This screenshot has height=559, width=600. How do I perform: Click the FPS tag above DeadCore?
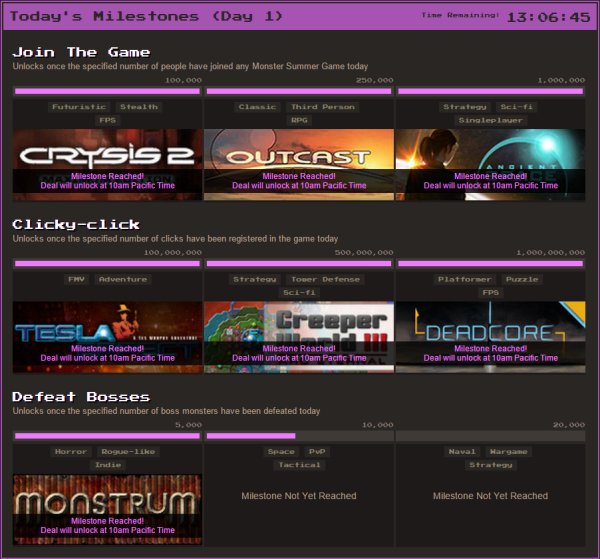click(x=491, y=293)
